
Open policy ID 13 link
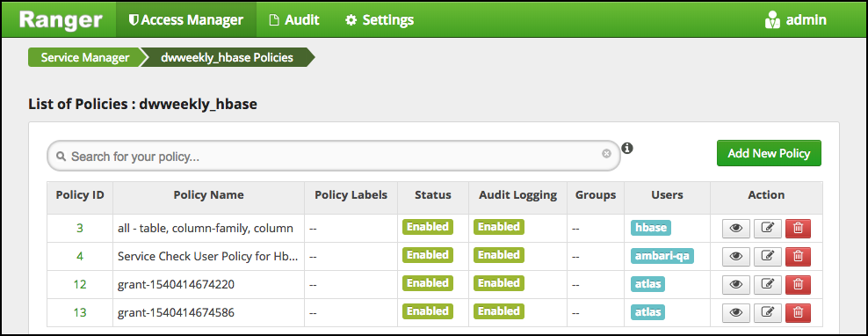point(80,313)
